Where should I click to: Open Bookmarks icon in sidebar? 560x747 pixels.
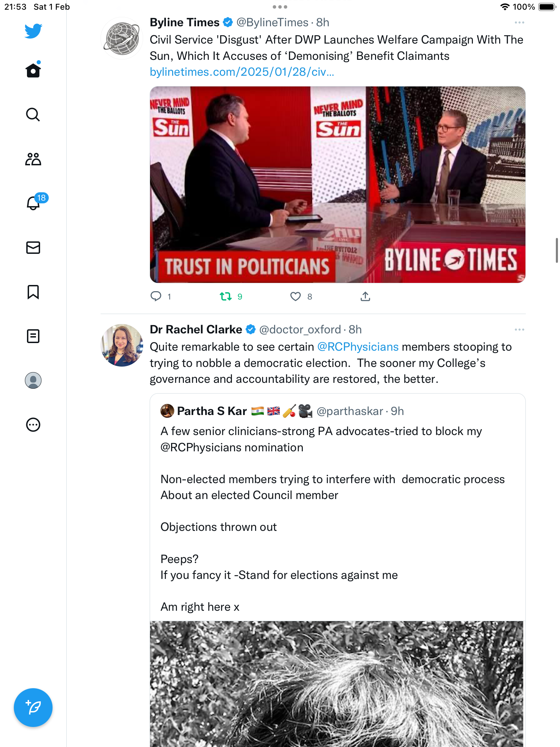[x=33, y=292]
